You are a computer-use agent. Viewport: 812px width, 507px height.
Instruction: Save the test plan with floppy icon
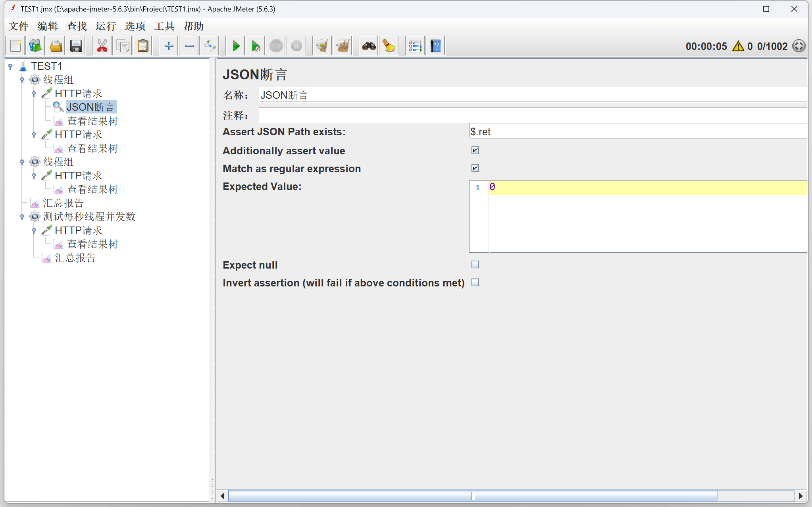pos(76,46)
